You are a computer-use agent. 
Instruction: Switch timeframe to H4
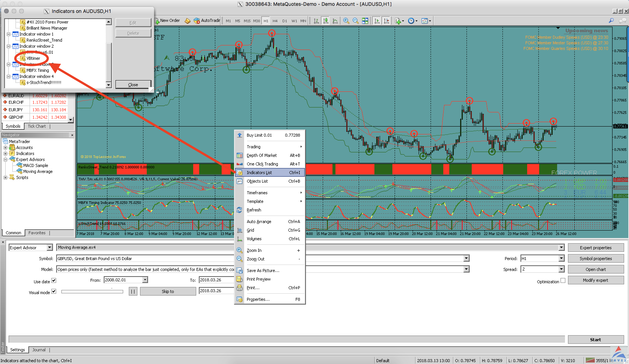click(x=275, y=21)
